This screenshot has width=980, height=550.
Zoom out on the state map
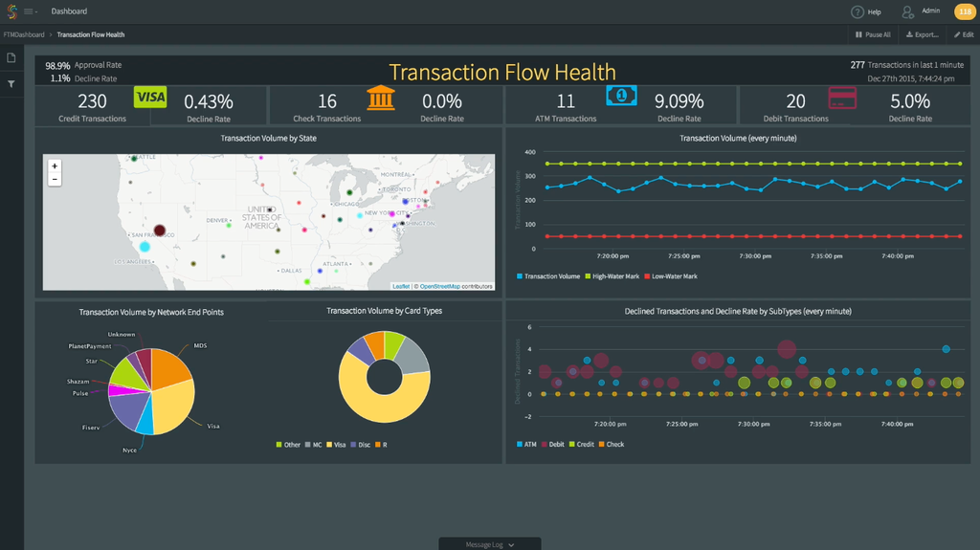point(55,179)
